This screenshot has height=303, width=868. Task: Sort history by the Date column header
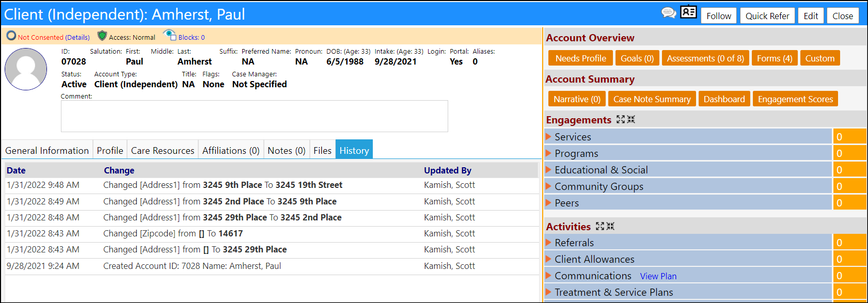pos(16,170)
